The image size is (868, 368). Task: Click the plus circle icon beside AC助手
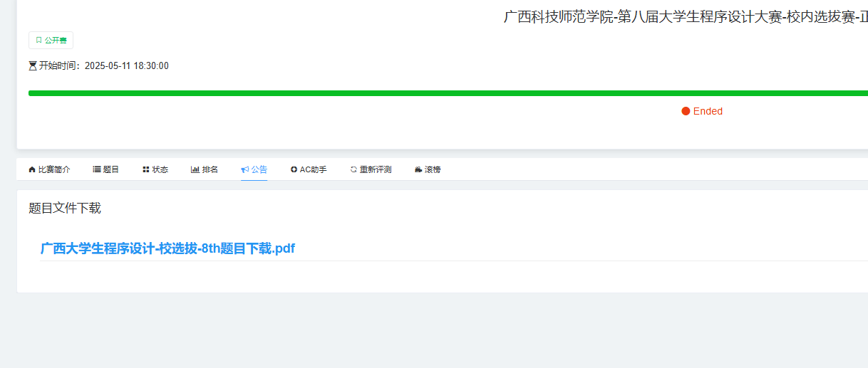(294, 169)
